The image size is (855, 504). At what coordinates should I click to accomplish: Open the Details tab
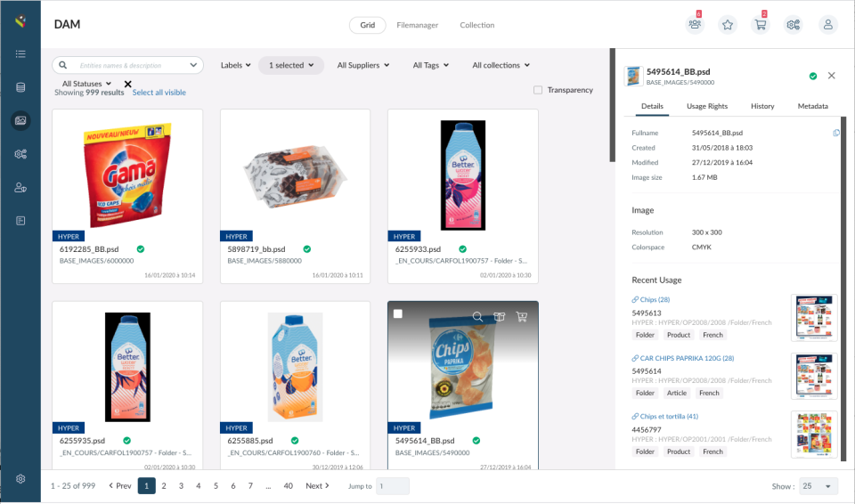[x=652, y=106]
